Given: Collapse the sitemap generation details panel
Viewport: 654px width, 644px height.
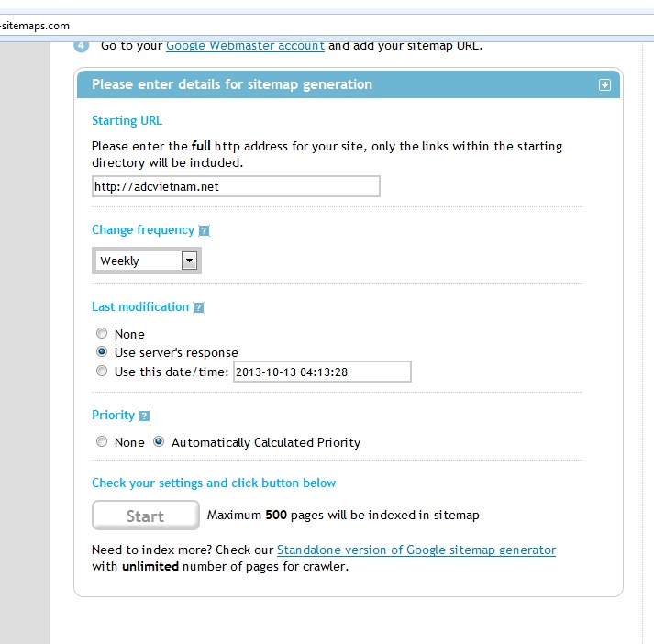Looking at the screenshot, I should pos(604,84).
